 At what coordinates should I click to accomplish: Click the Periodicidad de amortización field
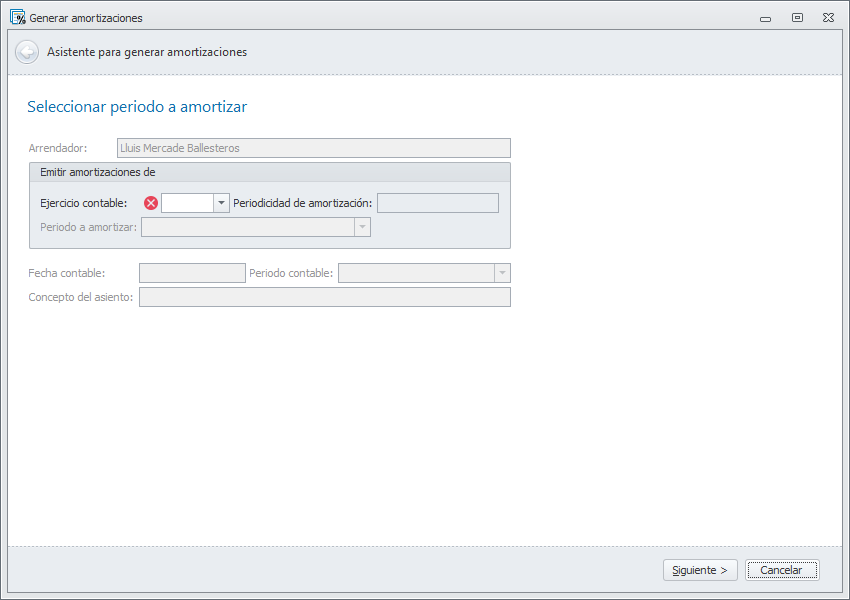point(438,203)
